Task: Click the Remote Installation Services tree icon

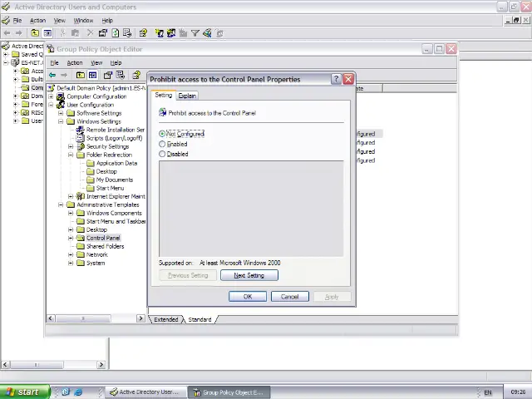Action: [x=80, y=130]
